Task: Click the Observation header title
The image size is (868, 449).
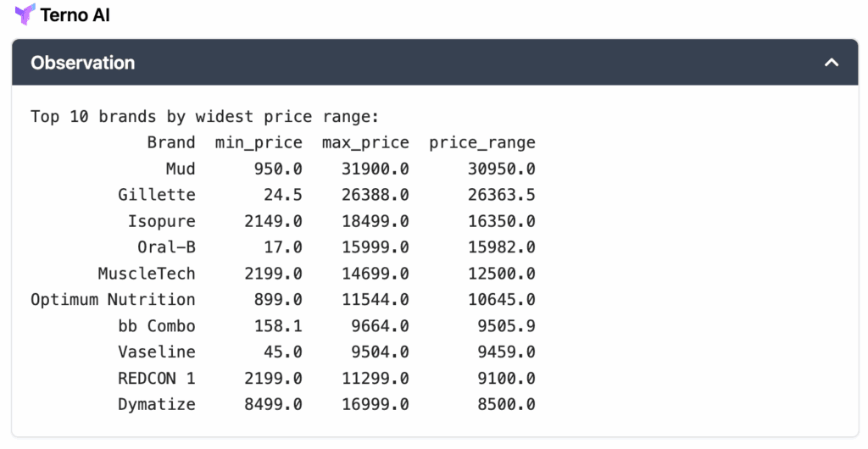Action: coord(82,63)
